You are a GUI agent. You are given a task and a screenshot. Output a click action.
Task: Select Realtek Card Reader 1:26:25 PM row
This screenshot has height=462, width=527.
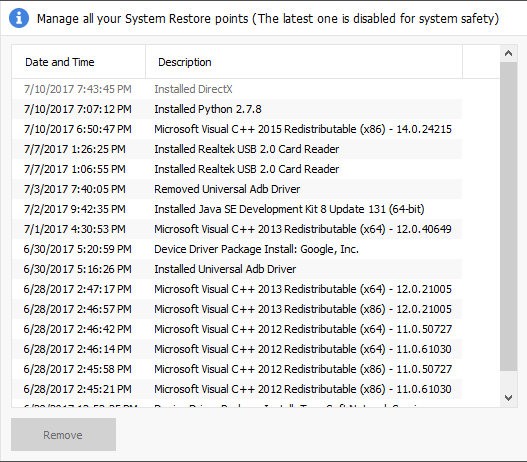pyautogui.click(x=237, y=149)
